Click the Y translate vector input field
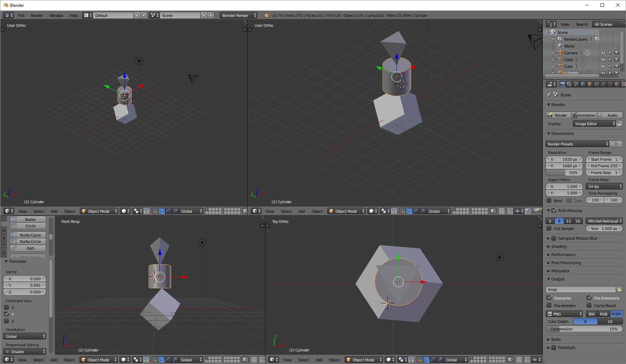Image resolution: width=626 pixels, height=364 pixels. tap(24, 285)
